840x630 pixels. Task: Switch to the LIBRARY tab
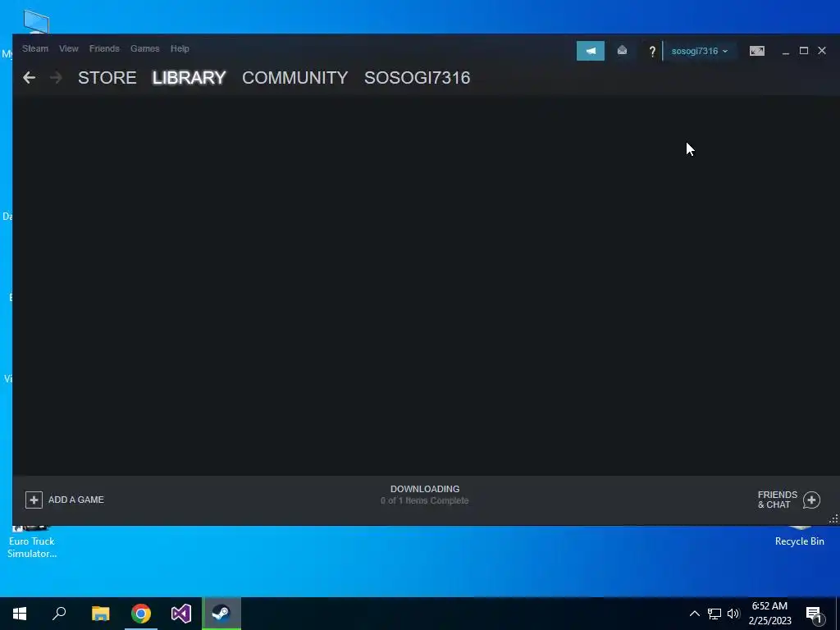(x=189, y=78)
